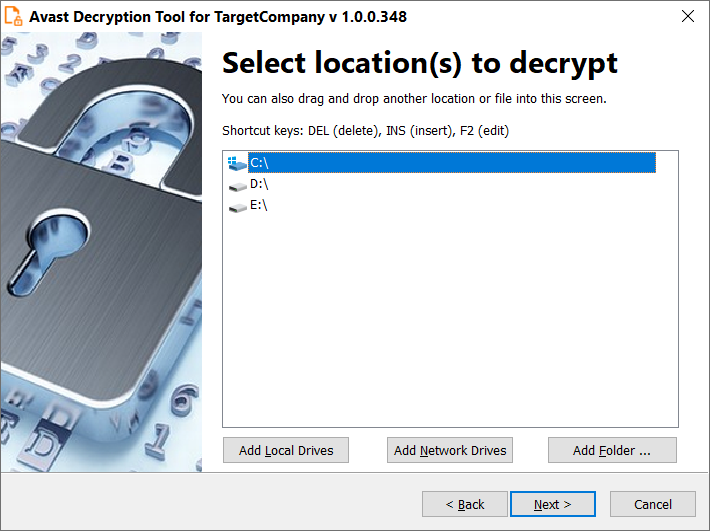
Task: Select the D:\ drive entry
Action: point(259,184)
